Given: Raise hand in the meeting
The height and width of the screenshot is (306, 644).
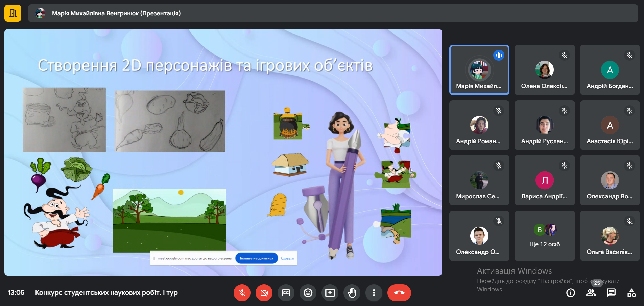Looking at the screenshot, I should coord(352,293).
